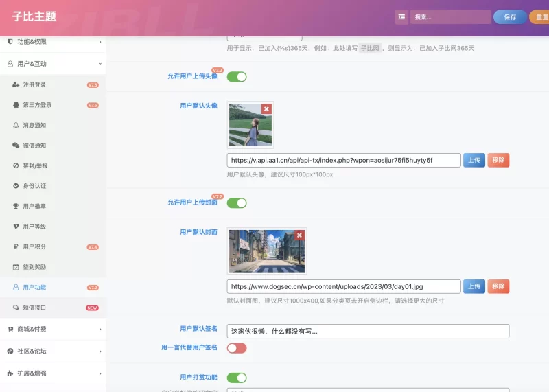Remove the default cover image with the red X

point(299,235)
